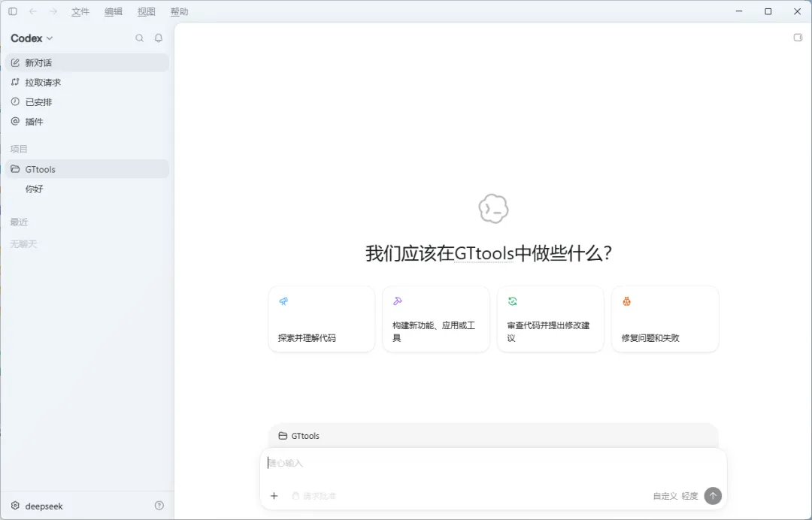Open the 插件 page
The image size is (812, 520).
click(x=87, y=122)
